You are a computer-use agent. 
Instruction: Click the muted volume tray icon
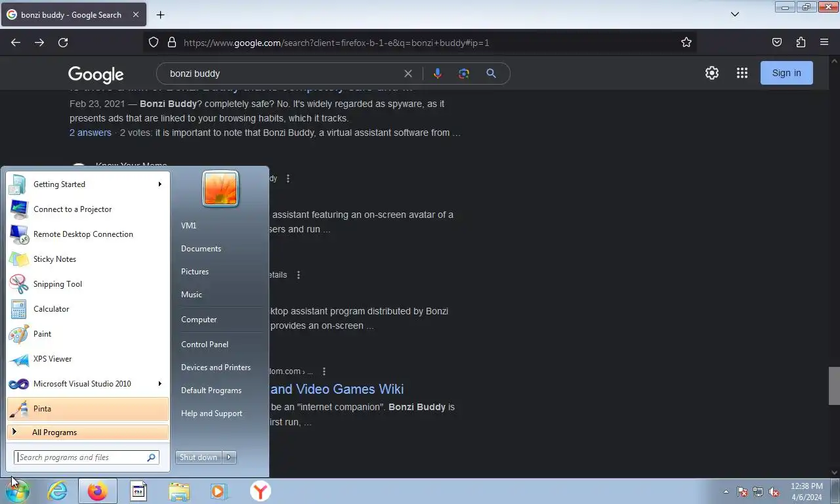tap(774, 492)
